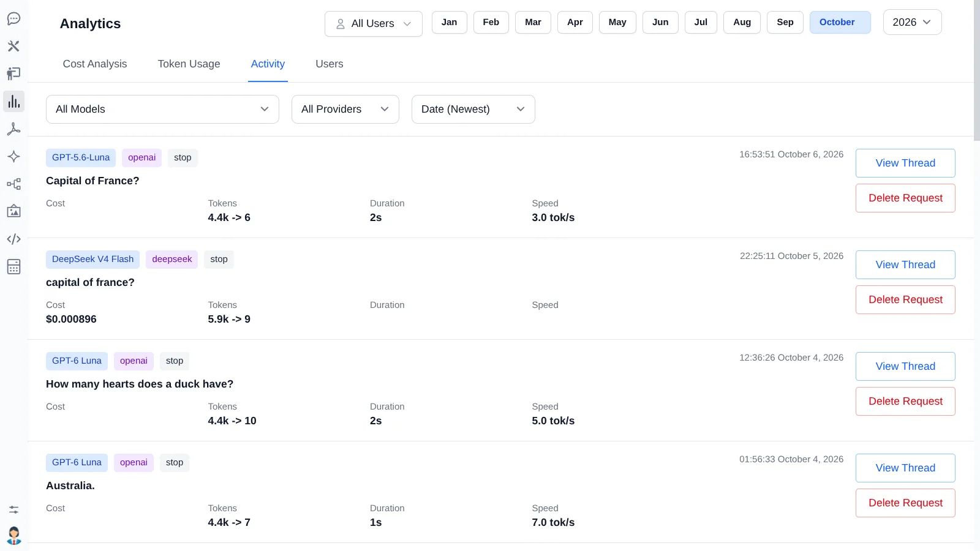View thread for the 'Australia.' request

(905, 468)
